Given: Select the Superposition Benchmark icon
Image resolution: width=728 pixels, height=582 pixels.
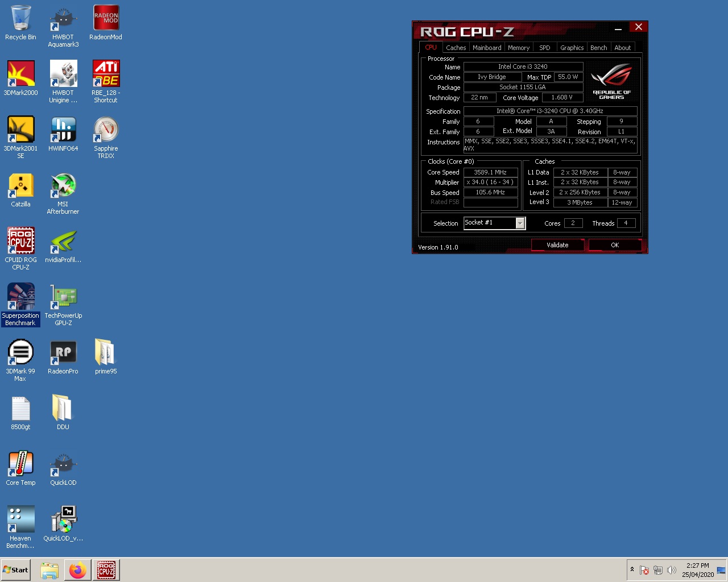Looking at the screenshot, I should (20, 305).
